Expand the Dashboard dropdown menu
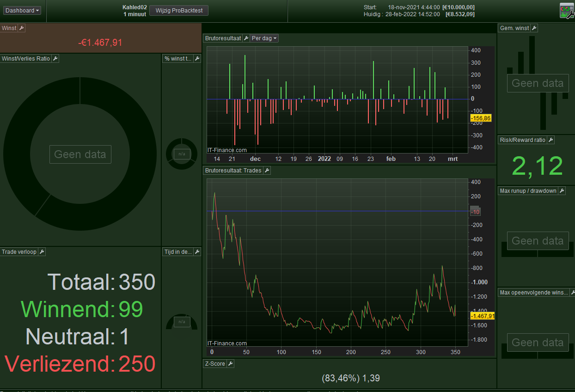 click(23, 10)
